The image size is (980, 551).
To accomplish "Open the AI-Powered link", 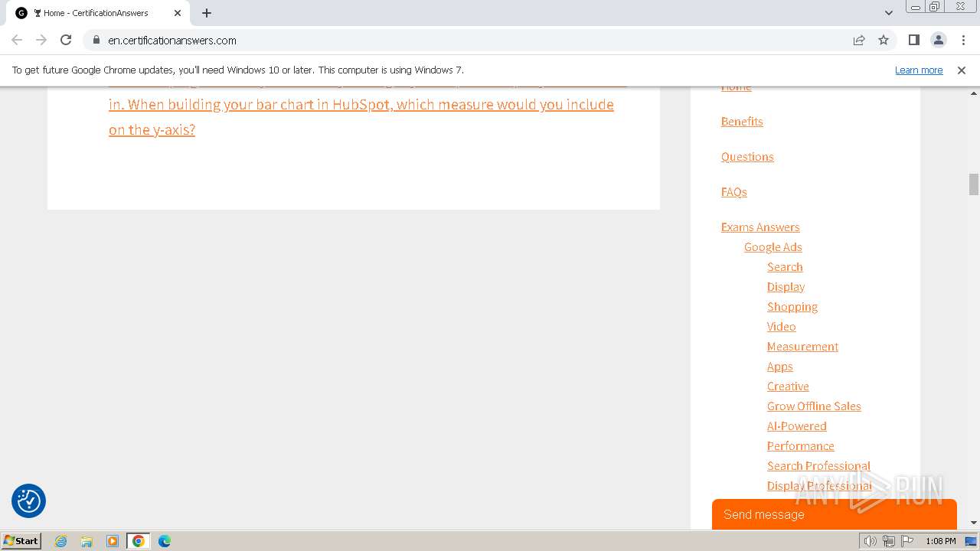I will 797,425.
